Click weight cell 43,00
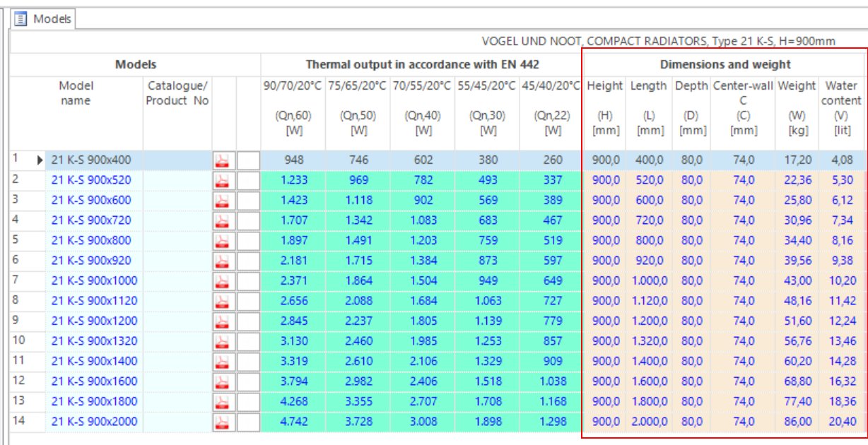 (797, 281)
